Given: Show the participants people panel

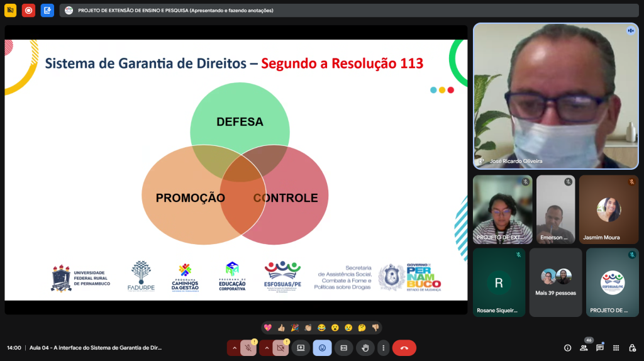Looking at the screenshot, I should point(584,348).
